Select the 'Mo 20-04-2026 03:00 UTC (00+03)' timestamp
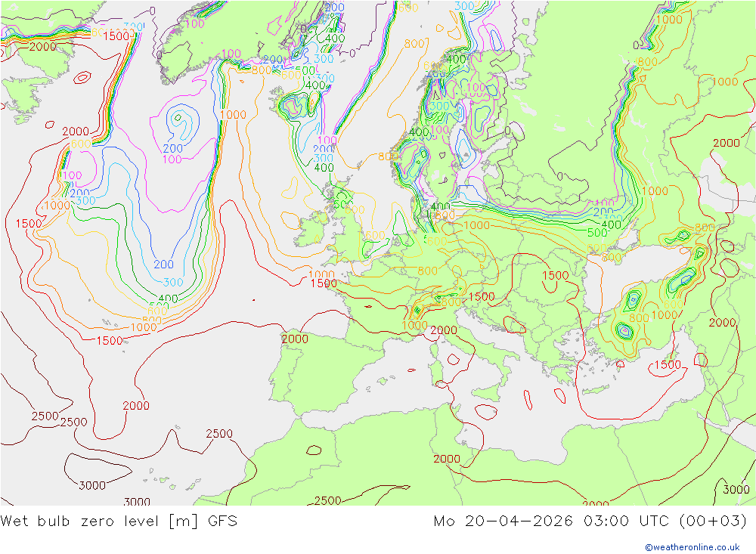Image resolution: width=756 pixels, height=554 pixels. click(590, 522)
